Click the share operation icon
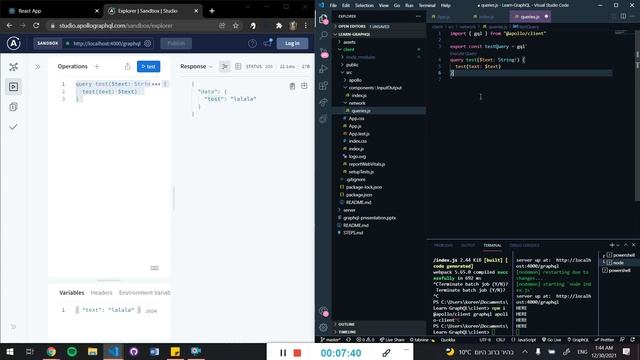Screen dimensions: 640x360 (127, 67)
